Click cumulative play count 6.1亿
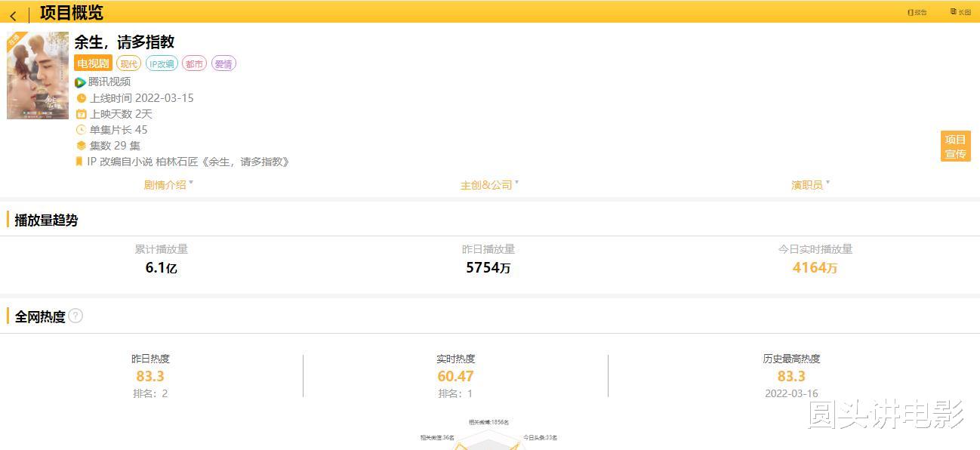 point(162,267)
